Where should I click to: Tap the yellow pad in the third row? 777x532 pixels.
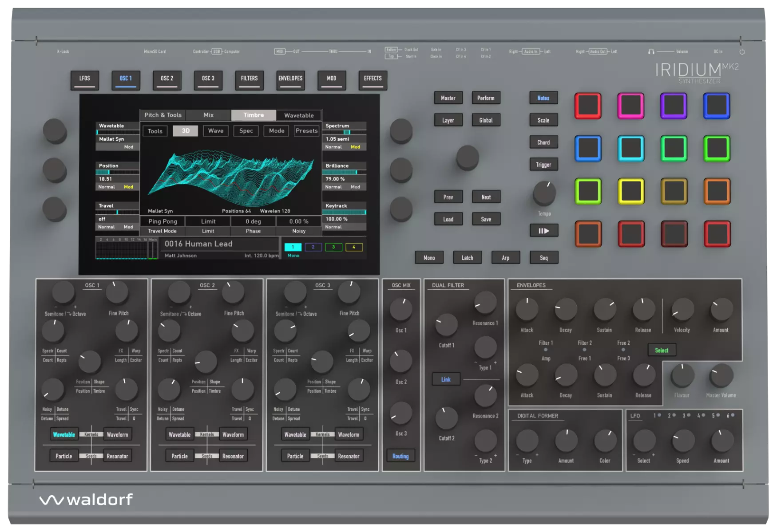630,191
